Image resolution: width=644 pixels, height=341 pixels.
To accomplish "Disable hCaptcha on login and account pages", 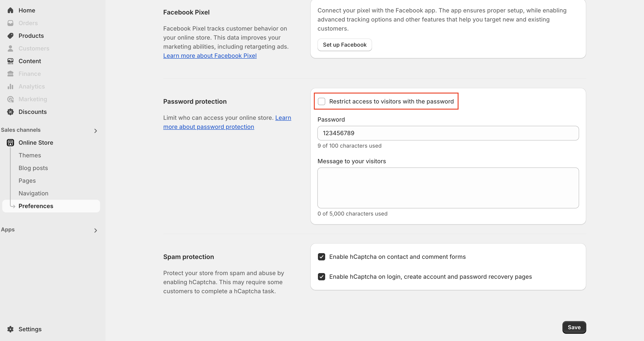I will click(x=322, y=277).
